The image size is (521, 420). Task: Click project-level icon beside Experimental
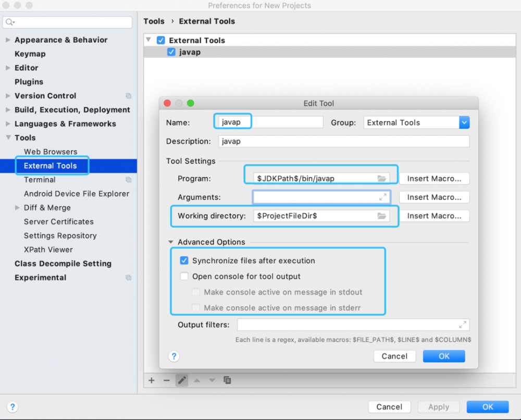point(128,277)
